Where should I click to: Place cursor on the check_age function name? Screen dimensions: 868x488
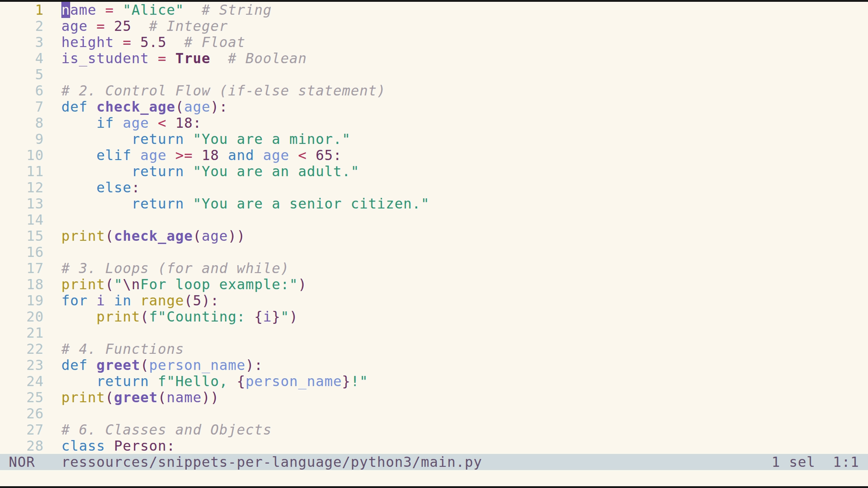point(136,107)
